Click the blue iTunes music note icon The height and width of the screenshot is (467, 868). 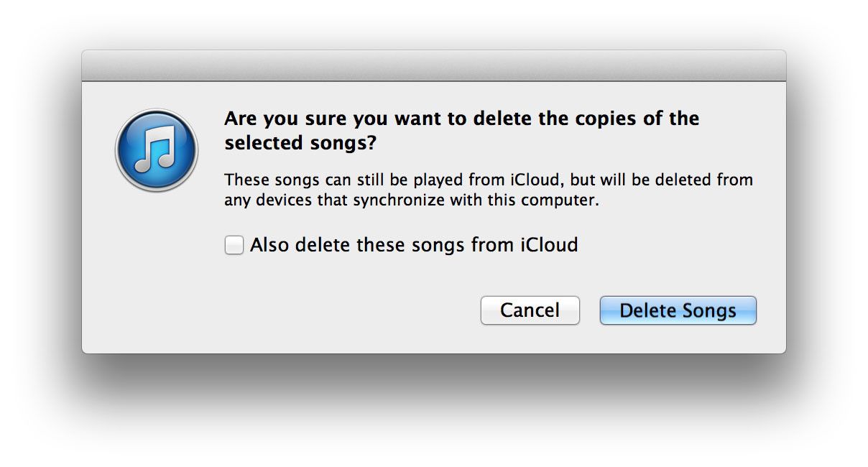[x=156, y=150]
